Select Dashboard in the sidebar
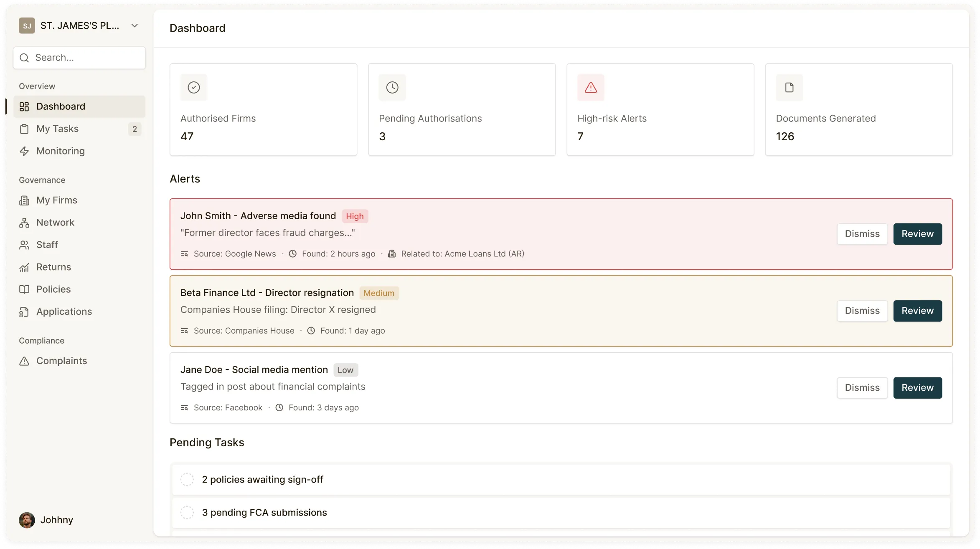The height and width of the screenshot is (549, 980). pos(61,106)
